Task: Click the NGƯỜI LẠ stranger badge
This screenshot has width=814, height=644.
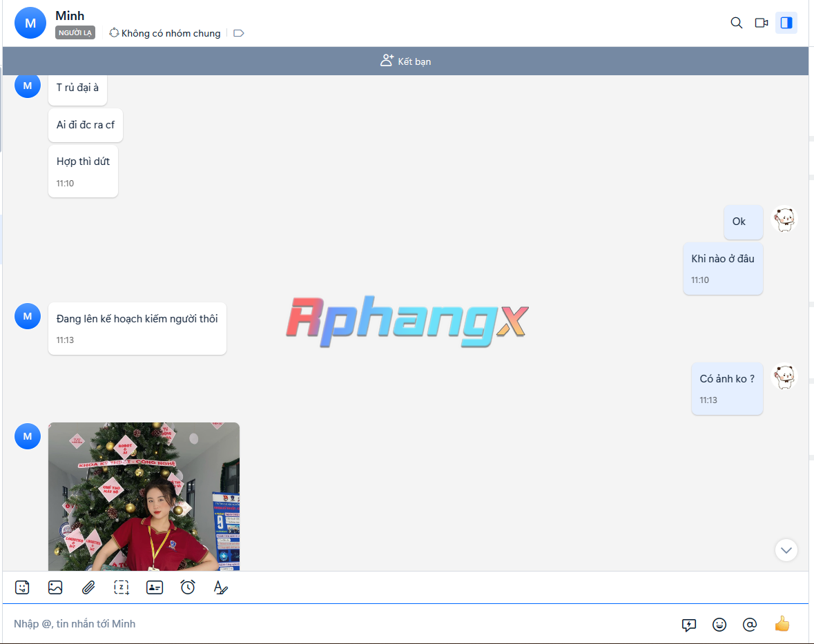Action: [75, 32]
